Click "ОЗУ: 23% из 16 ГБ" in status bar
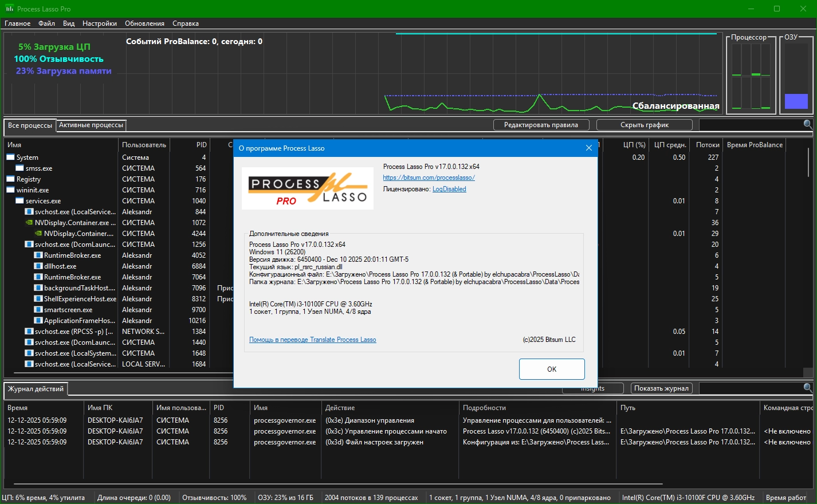 point(285,498)
